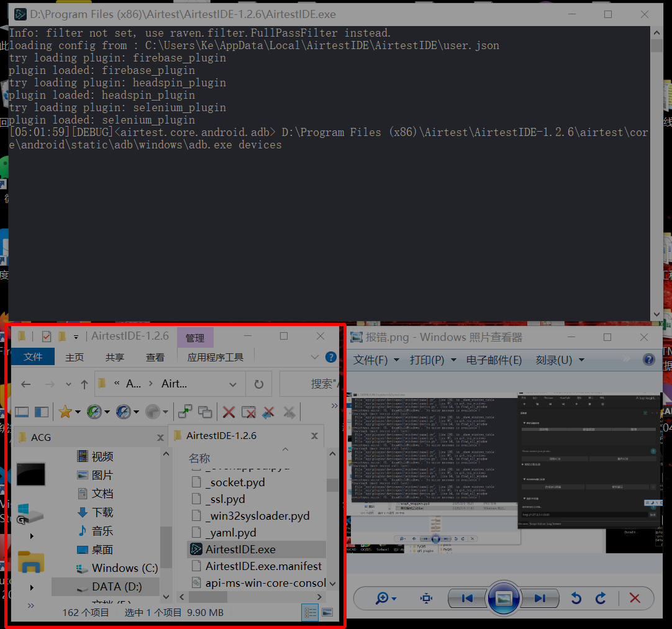Switch to details view in Explorer status bar
Viewport: 672px width, 629px height.
(x=311, y=613)
